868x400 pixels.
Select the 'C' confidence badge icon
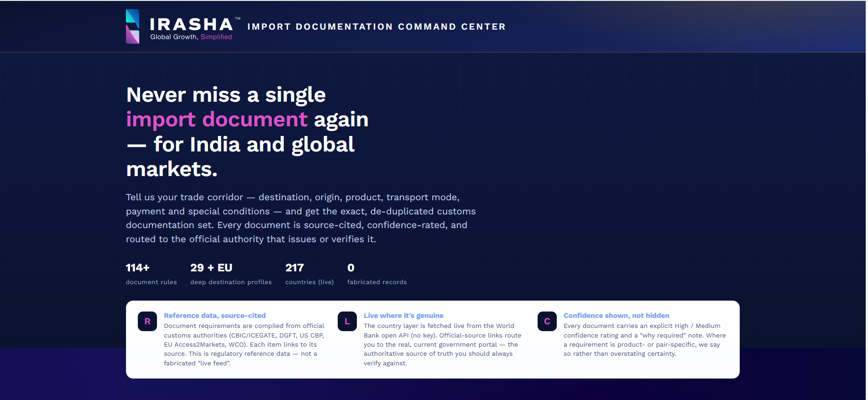tap(547, 321)
